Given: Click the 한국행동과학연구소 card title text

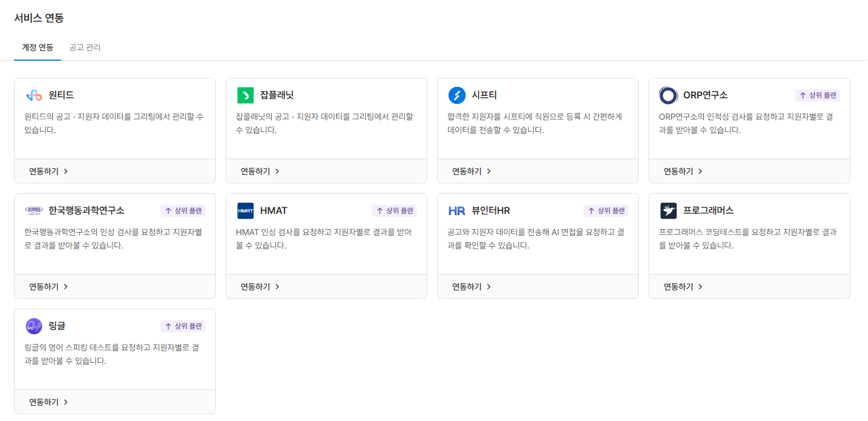Looking at the screenshot, I should (86, 211).
